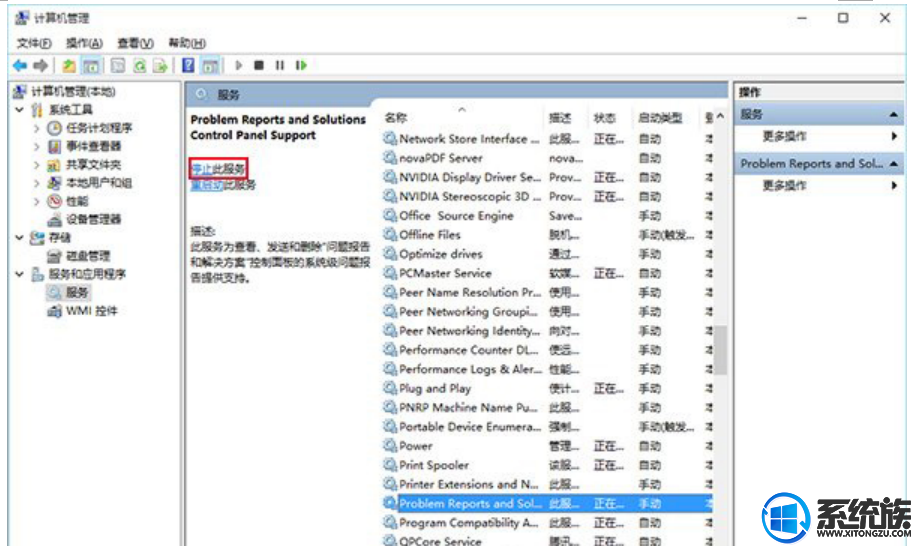Select 设备管理器 in the tree
Screen dimensions: 911x546
click(x=93, y=219)
